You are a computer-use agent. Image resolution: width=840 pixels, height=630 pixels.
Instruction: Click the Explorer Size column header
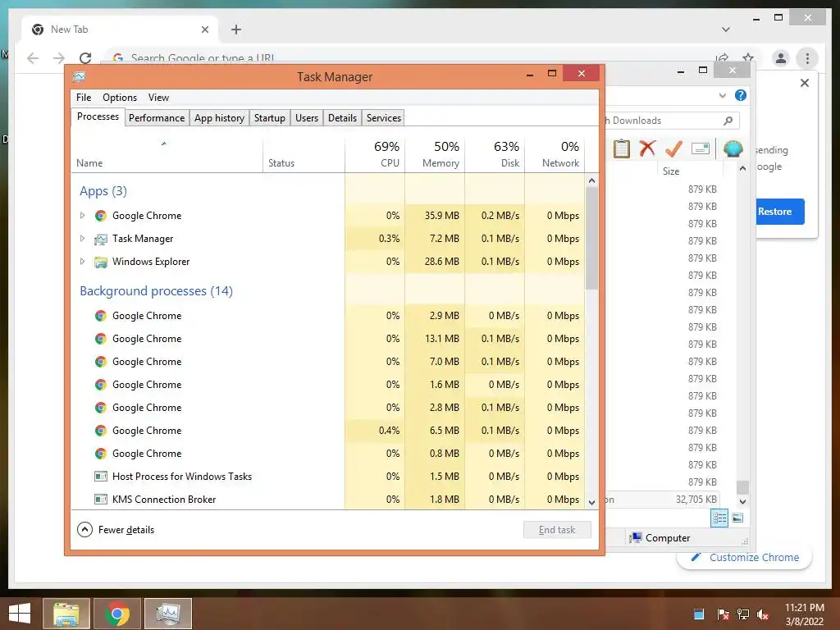(690, 171)
